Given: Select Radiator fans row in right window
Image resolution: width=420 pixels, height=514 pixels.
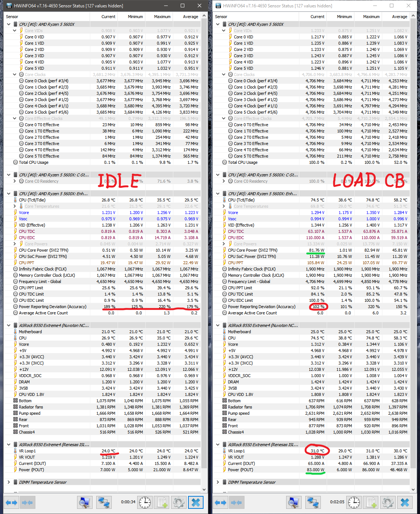Looking at the screenshot, I should click(x=312, y=407).
